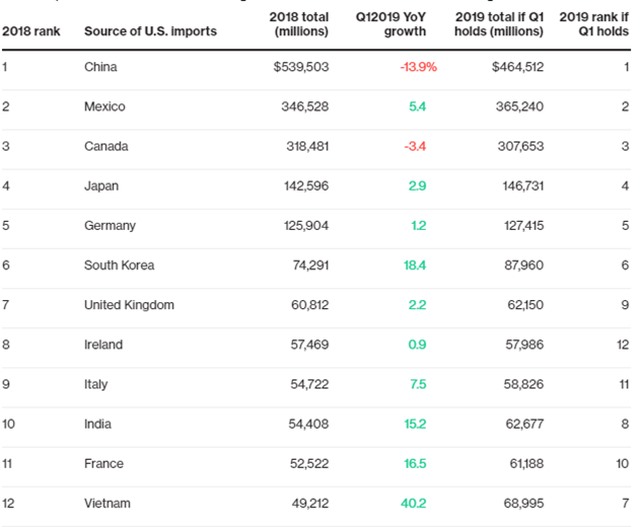640x527 pixels.
Task: Click France's 61,188 projected total
Action: pos(527,464)
